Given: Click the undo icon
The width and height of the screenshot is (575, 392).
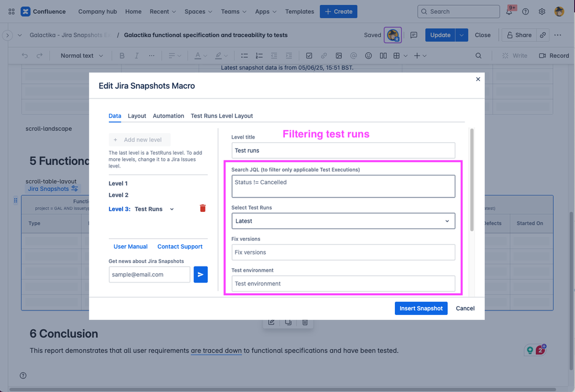Looking at the screenshot, I should [25, 56].
